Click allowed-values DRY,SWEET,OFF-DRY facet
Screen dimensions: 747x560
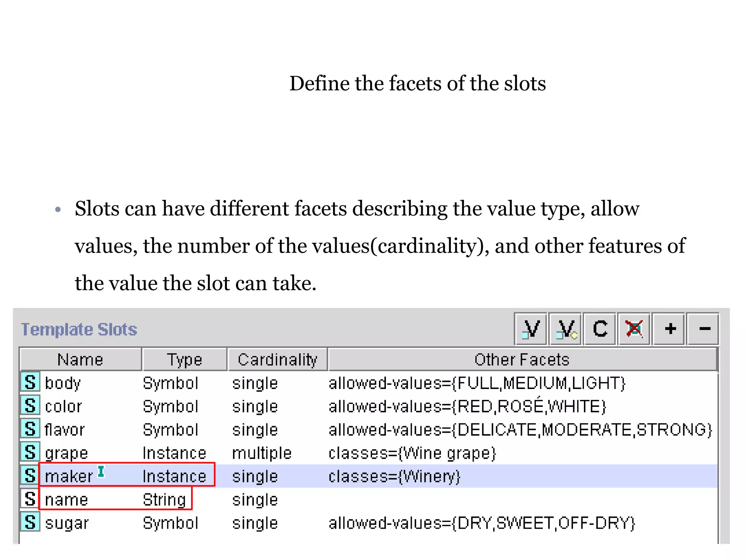(x=482, y=524)
